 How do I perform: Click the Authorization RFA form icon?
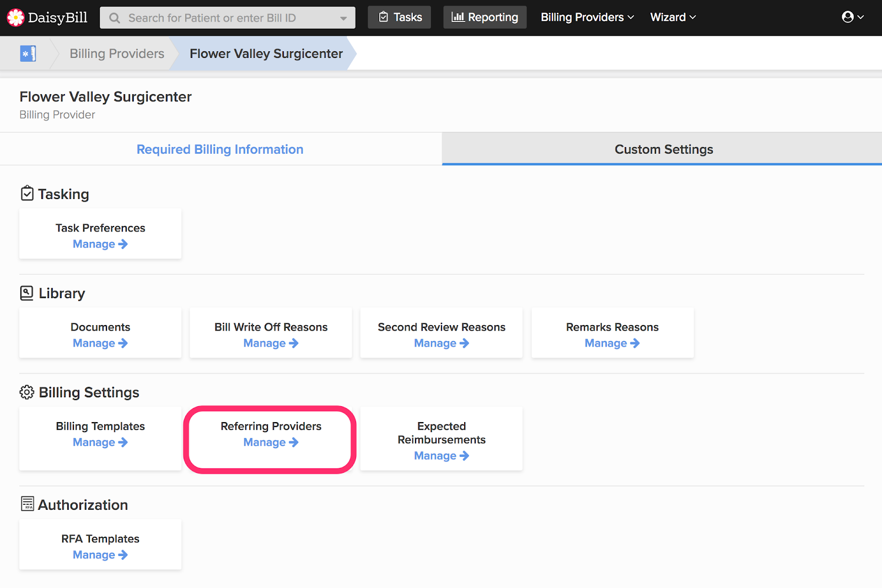(x=27, y=504)
